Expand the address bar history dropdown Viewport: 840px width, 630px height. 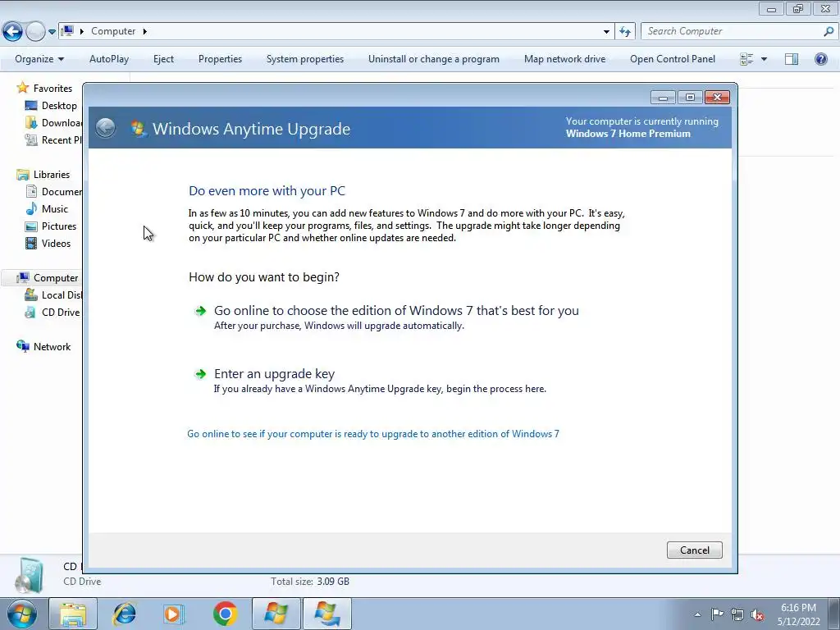(x=606, y=32)
